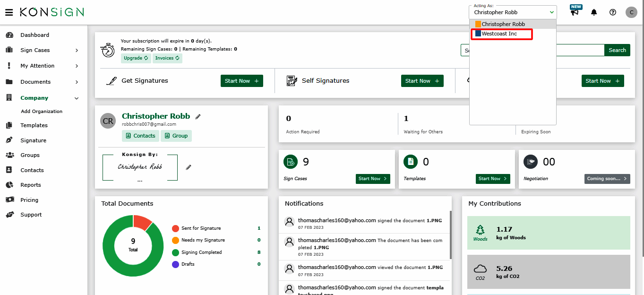This screenshot has height=295, width=644.
Task: Click the subscription timer icon
Action: coord(108,50)
